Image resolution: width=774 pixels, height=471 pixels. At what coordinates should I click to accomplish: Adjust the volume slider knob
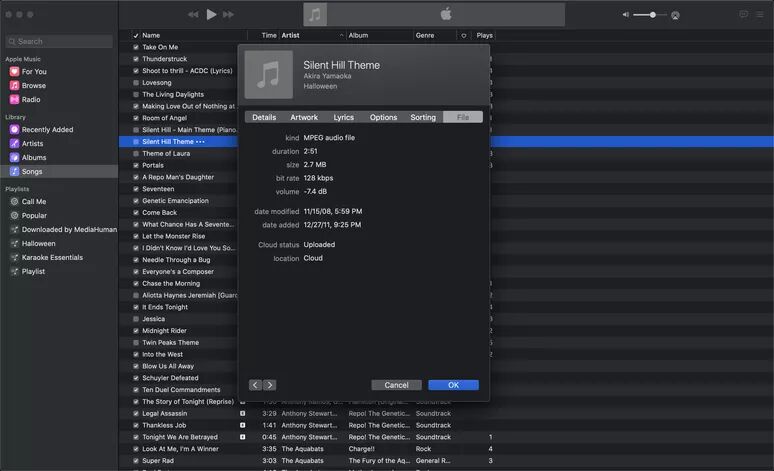tap(653, 15)
